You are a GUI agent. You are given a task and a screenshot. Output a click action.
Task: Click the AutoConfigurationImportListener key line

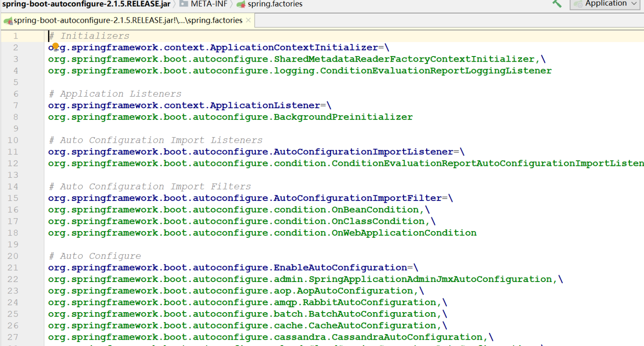(x=256, y=152)
